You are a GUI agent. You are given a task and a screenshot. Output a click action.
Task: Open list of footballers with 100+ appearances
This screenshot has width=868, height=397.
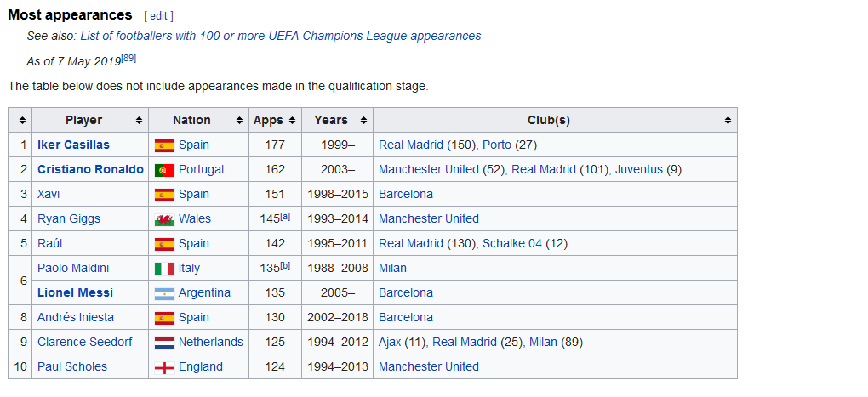point(281,36)
